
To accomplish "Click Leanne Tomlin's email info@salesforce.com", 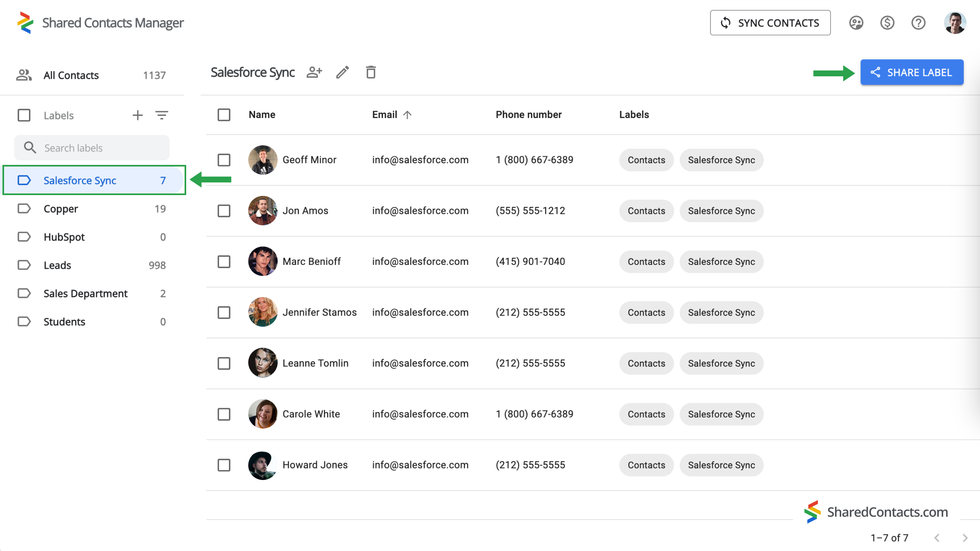I will 420,363.
